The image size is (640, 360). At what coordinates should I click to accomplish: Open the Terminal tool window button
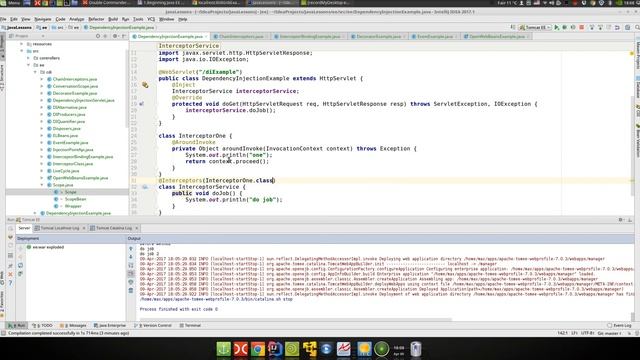tap(191, 325)
